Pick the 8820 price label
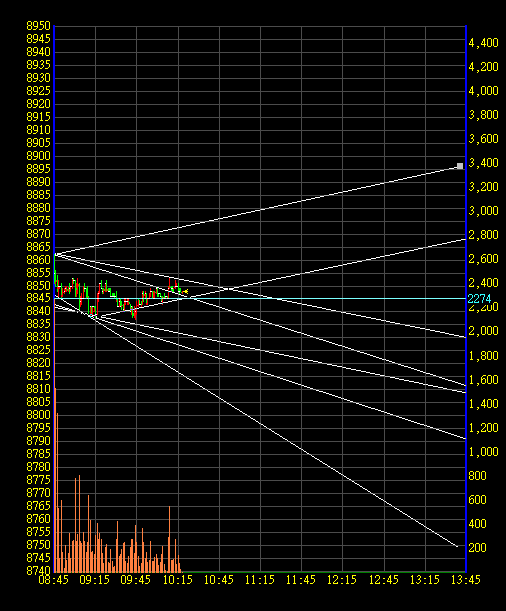This screenshot has height=611, width=506. pos(39,363)
